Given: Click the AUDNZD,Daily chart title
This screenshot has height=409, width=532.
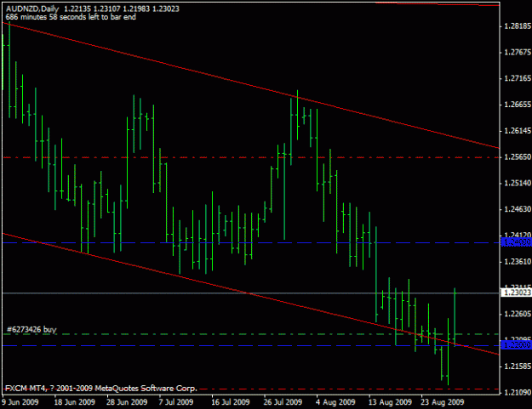Looking at the screenshot, I should (x=32, y=9).
